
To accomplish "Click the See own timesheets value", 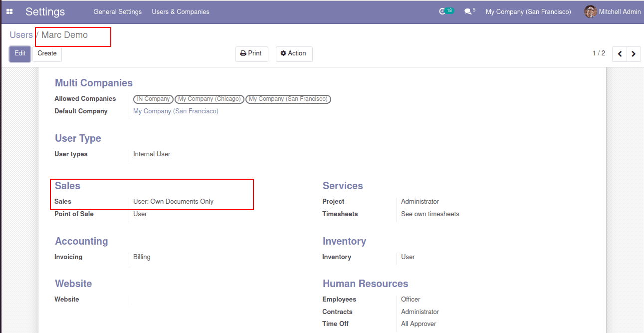I will pos(430,214).
